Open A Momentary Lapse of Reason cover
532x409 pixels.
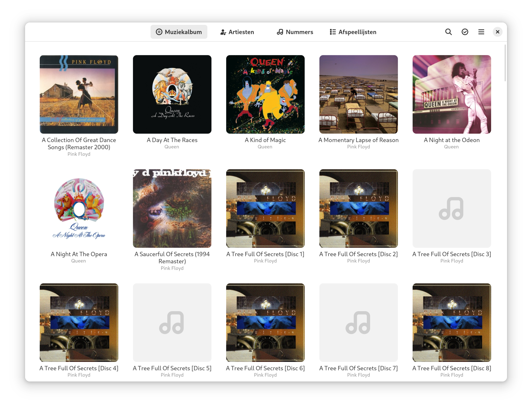click(x=358, y=94)
